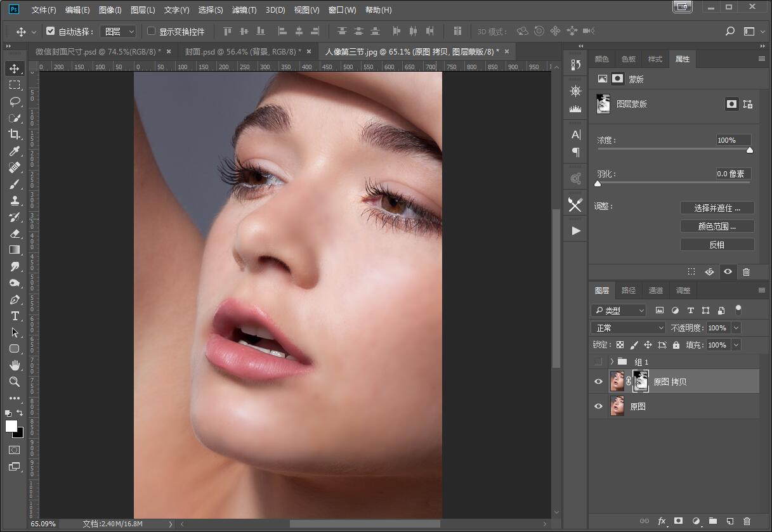Open the History panel icon
Screen dimensions: 772x532
click(x=575, y=65)
